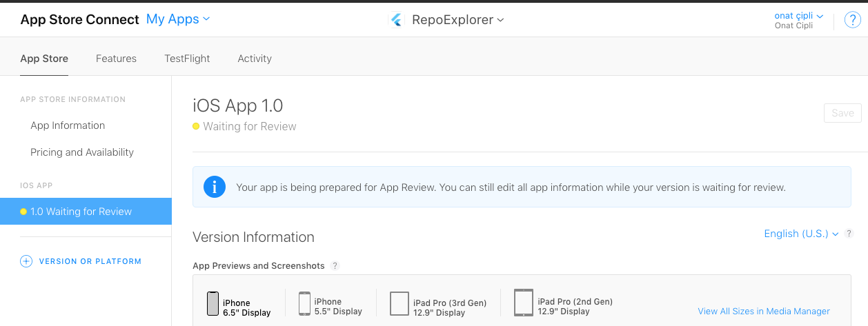Select 1.0 Waiting for Review sidebar item
868x326 pixels.
click(x=86, y=211)
